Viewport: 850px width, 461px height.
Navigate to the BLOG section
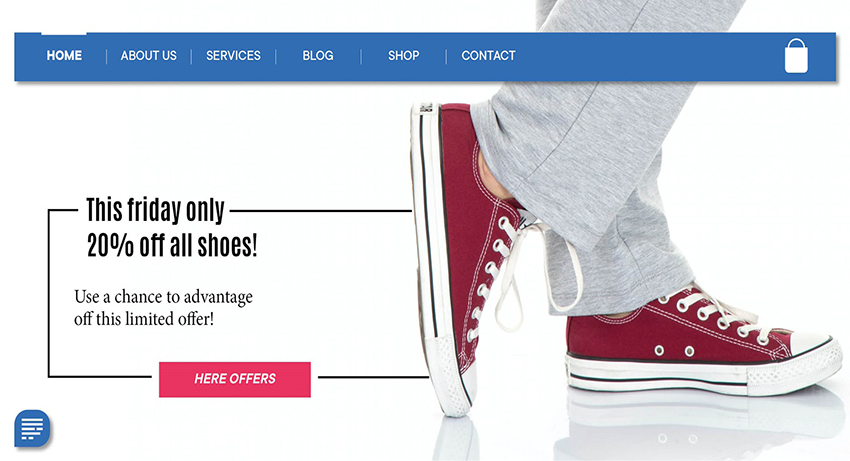(318, 55)
